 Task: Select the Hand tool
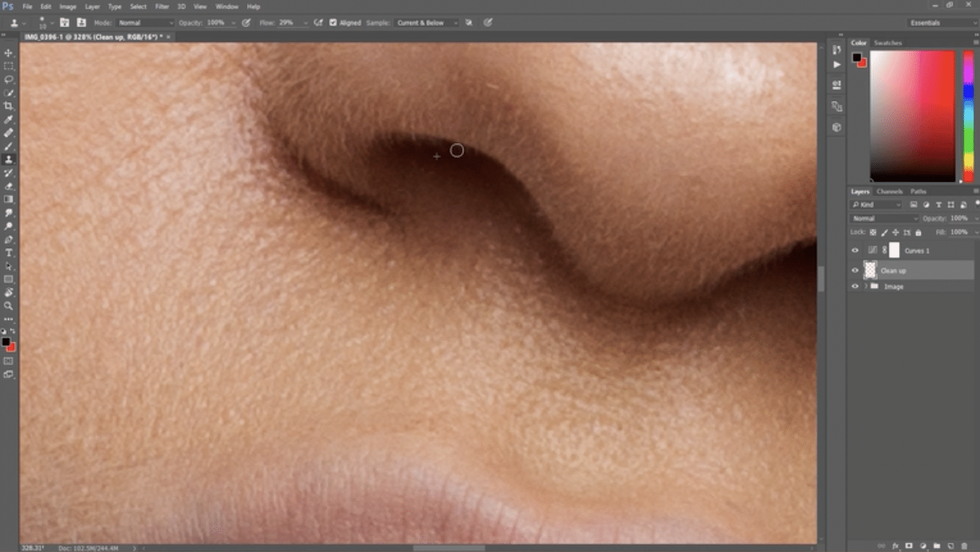[x=9, y=293]
